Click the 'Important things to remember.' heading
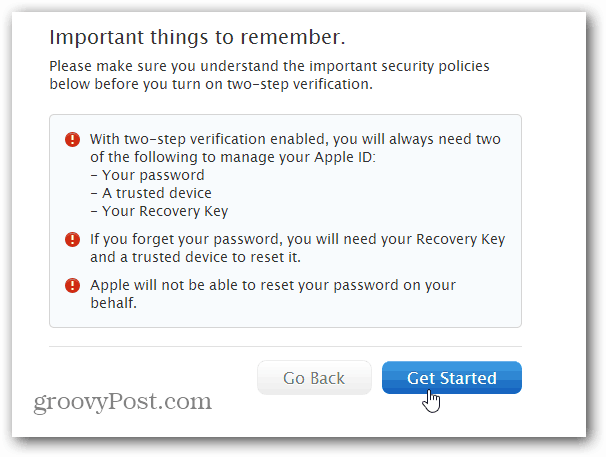The height and width of the screenshot is (457, 606). tap(197, 38)
